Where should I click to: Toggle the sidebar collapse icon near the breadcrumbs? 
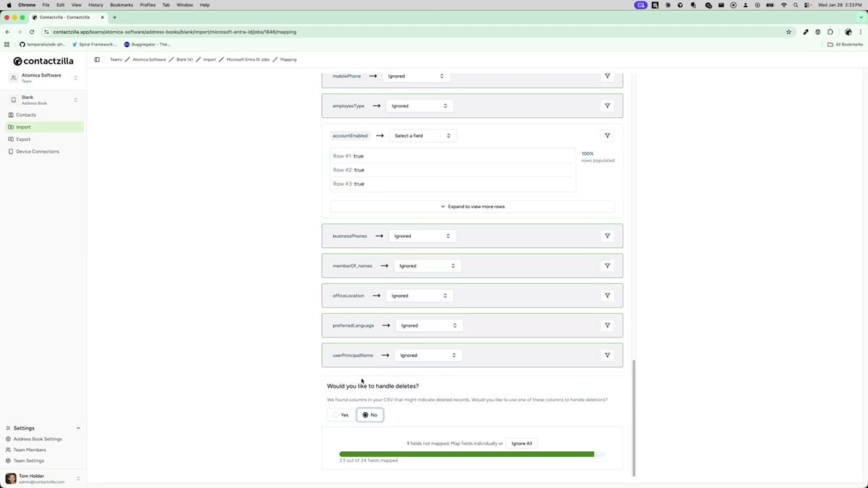pyautogui.click(x=97, y=59)
